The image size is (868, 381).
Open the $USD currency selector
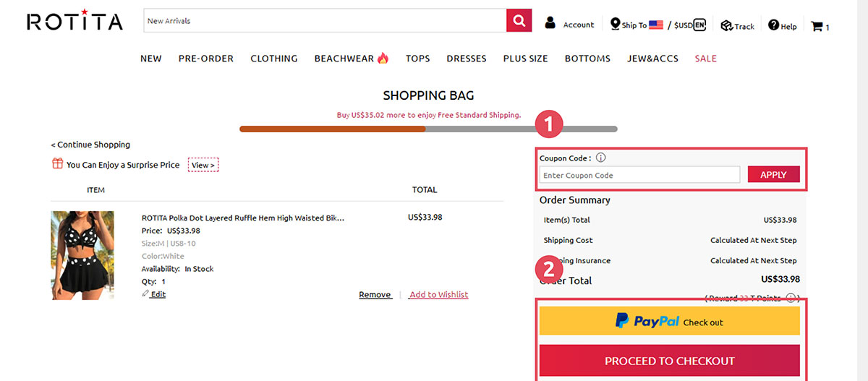tap(683, 25)
